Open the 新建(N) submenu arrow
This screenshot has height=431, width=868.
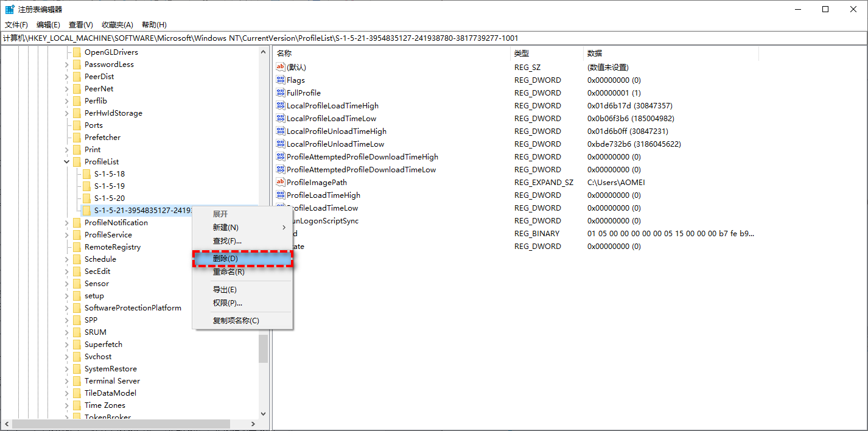point(284,228)
